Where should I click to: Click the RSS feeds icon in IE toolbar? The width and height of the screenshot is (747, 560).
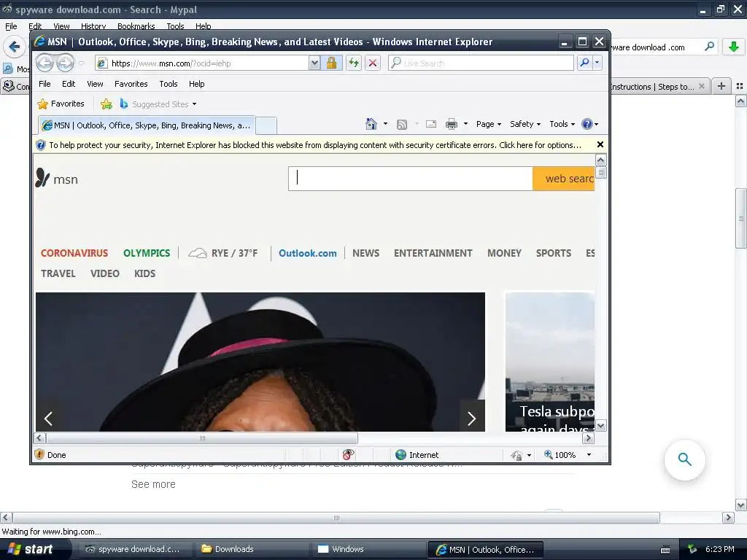(x=402, y=124)
